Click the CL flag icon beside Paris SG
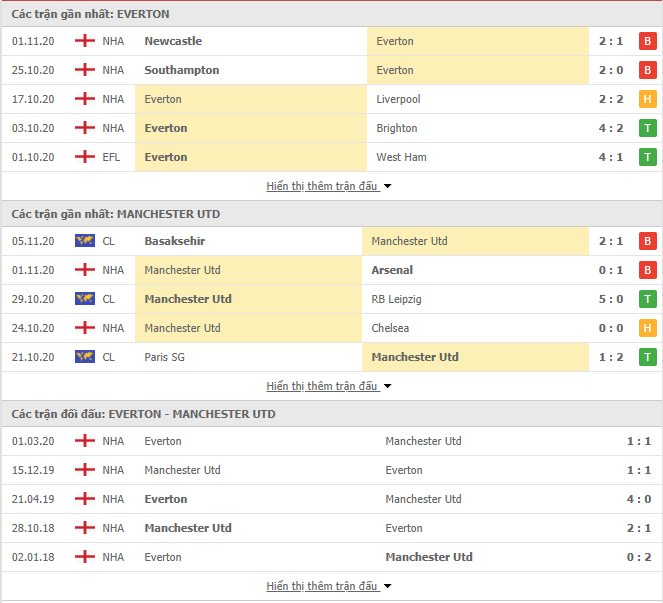Screen dimensions: 663x603 (85, 356)
